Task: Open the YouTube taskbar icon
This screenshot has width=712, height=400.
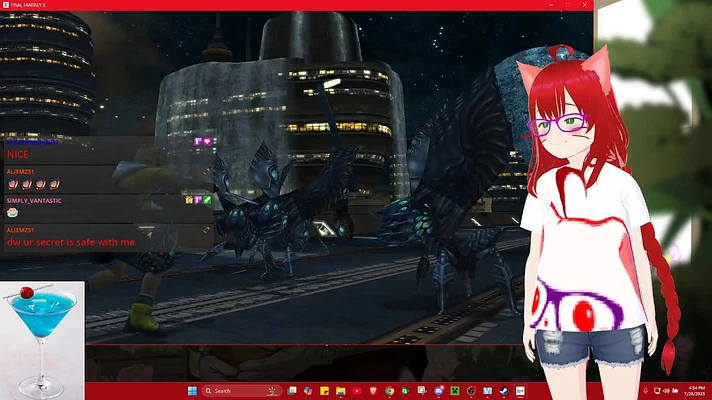Action: click(357, 391)
